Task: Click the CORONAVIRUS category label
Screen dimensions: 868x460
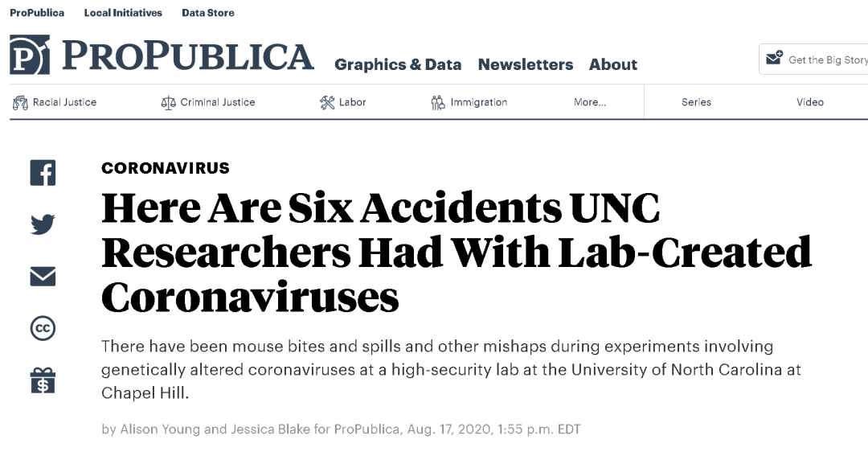Action: (x=166, y=168)
